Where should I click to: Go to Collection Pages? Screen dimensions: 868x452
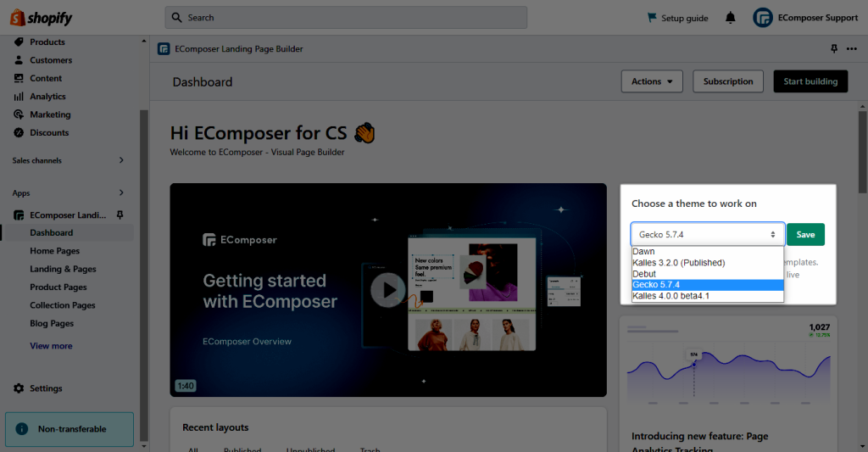[62, 305]
